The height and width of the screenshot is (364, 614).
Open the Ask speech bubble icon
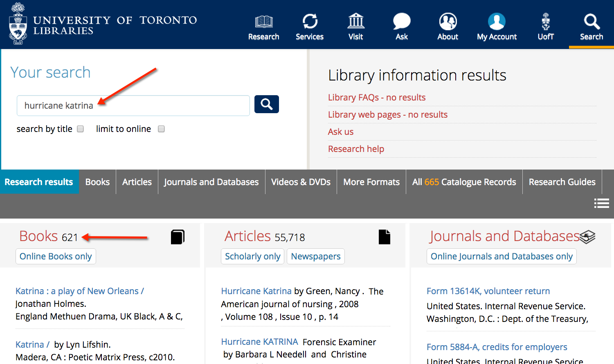tap(402, 21)
